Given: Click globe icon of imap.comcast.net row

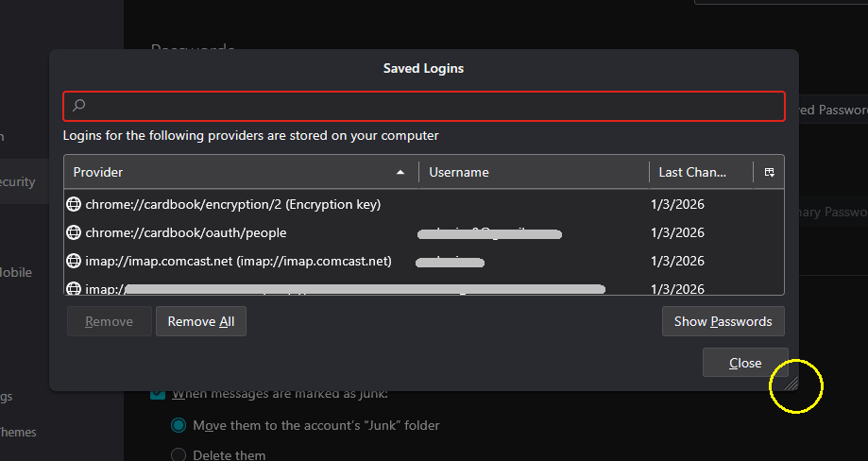Looking at the screenshot, I should (x=73, y=261).
